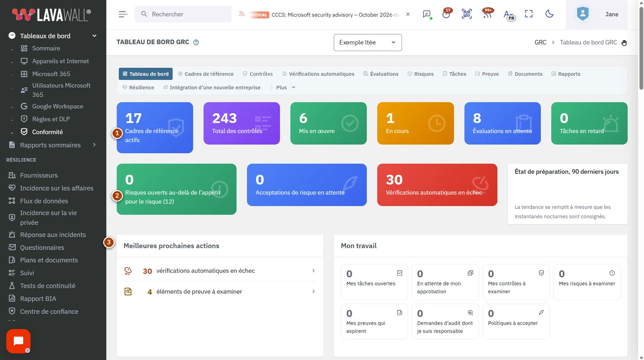This screenshot has height=360, width=644.
Task: Open the 0 Tâches en retard card
Action: click(589, 123)
